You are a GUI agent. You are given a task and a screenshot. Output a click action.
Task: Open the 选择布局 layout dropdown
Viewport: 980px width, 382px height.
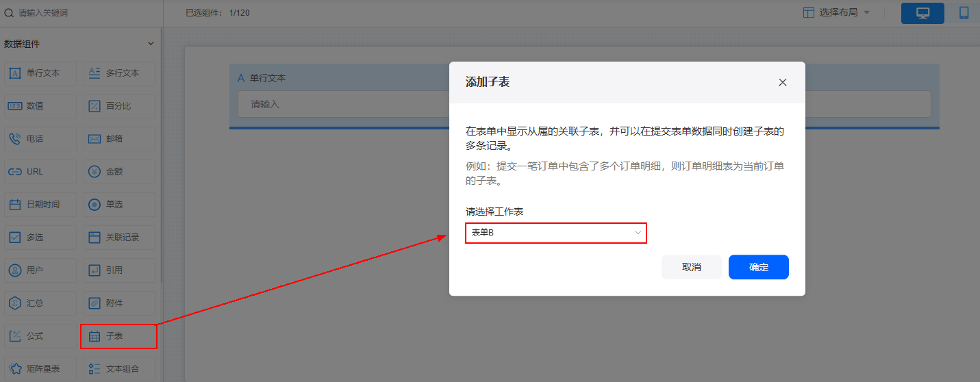pyautogui.click(x=836, y=12)
